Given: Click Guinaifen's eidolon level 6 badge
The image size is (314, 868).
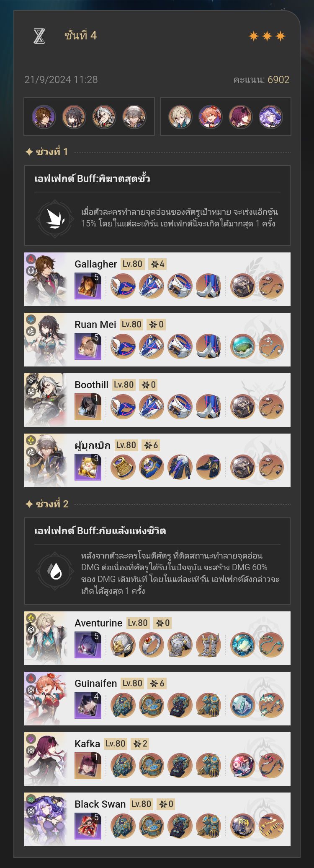Looking at the screenshot, I should click(158, 683).
